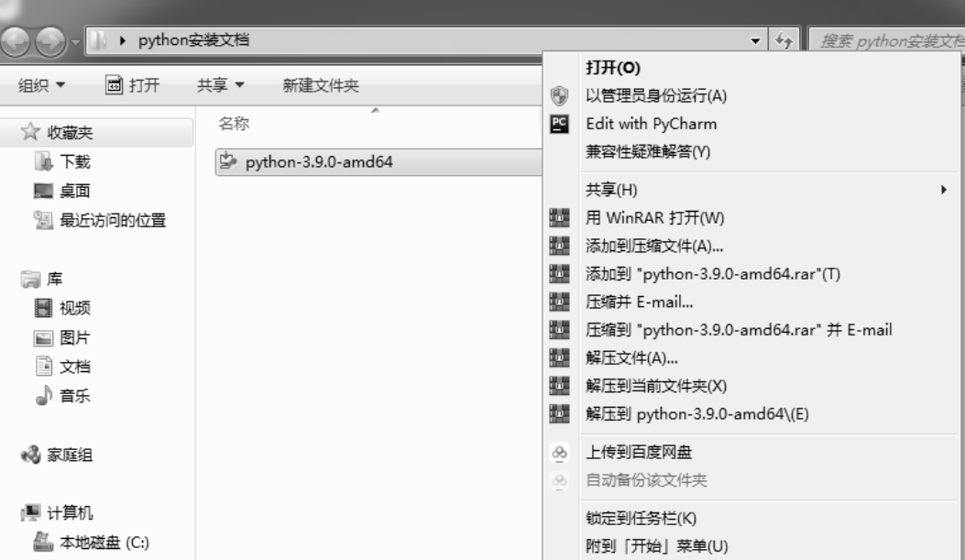Image resolution: width=965 pixels, height=560 pixels.
Task: Open the 下载 folder in favorites
Action: (x=75, y=162)
